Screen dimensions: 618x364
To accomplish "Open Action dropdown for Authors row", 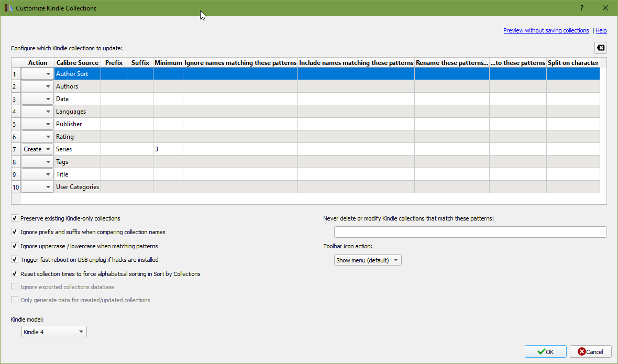I will [37, 86].
